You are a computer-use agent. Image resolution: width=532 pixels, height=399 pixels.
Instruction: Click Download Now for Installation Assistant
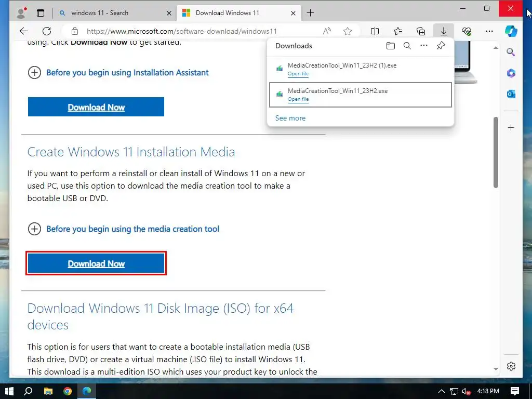pos(96,107)
